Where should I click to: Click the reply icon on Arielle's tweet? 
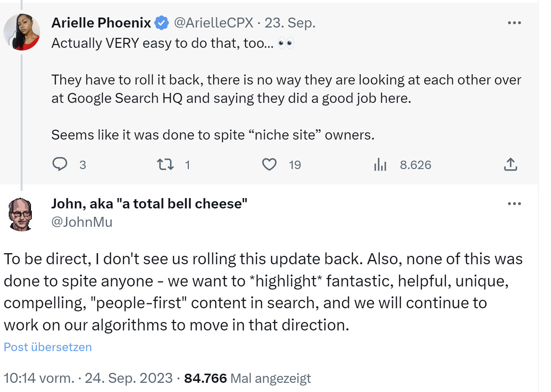click(60, 164)
